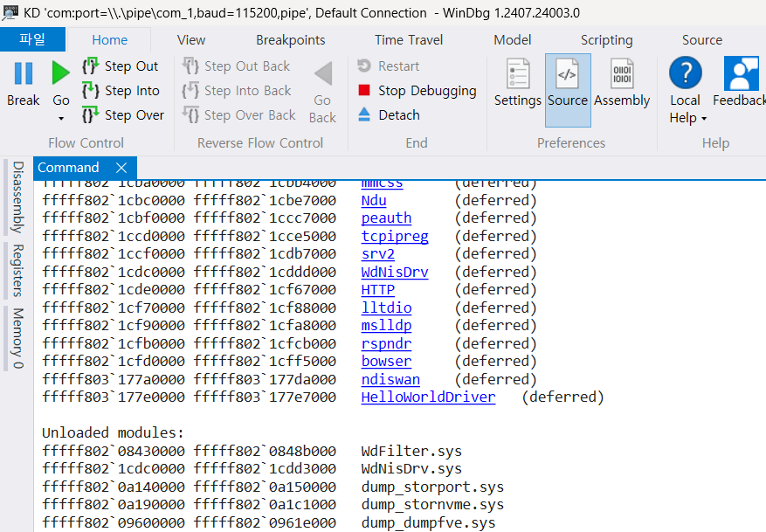
Task: Click the Go Back arrow icon
Action: (x=323, y=73)
